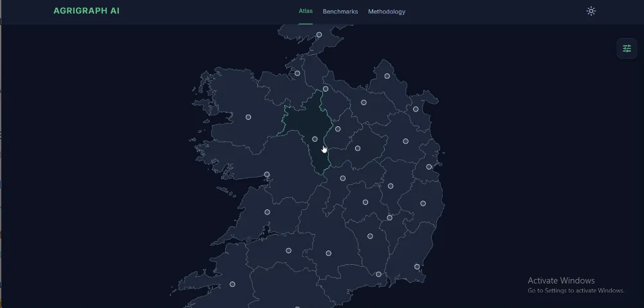Pick the Leitrim county marker

[326, 89]
